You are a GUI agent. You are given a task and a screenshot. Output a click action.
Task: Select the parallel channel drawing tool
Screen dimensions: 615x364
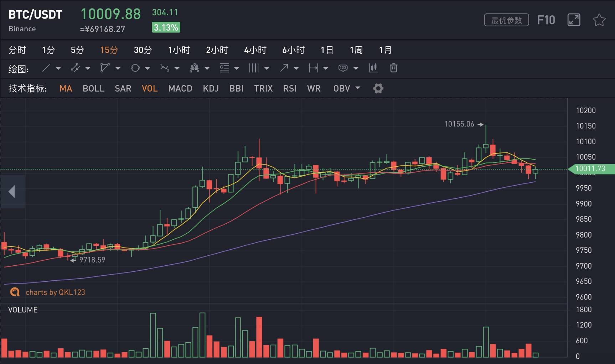(75, 68)
